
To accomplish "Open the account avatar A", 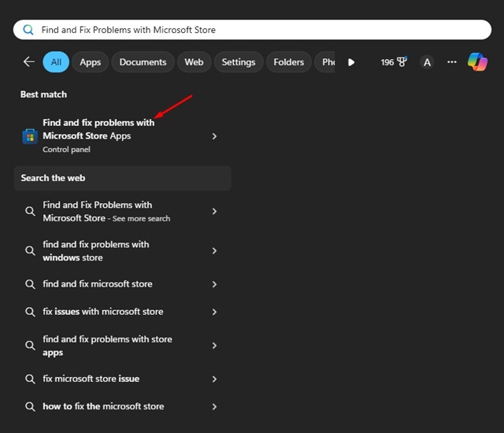I will [427, 62].
